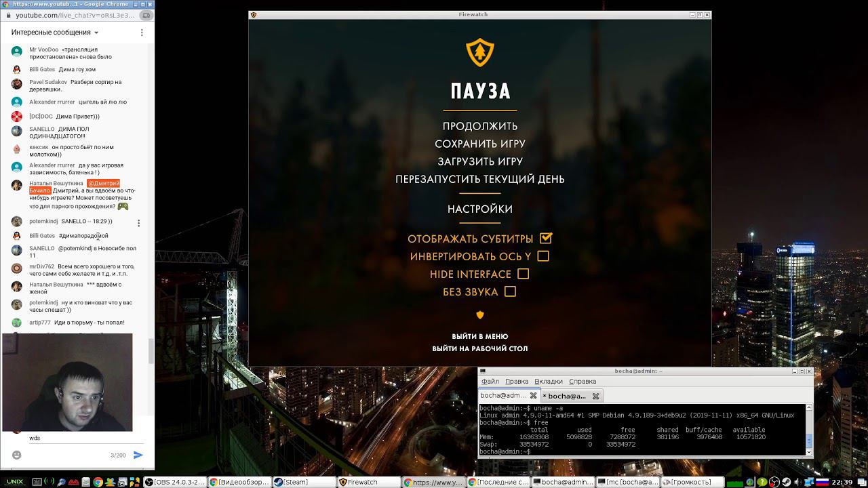Resume the game with ПРОДОЛЖИТЬ
The height and width of the screenshot is (488, 868).
480,126
